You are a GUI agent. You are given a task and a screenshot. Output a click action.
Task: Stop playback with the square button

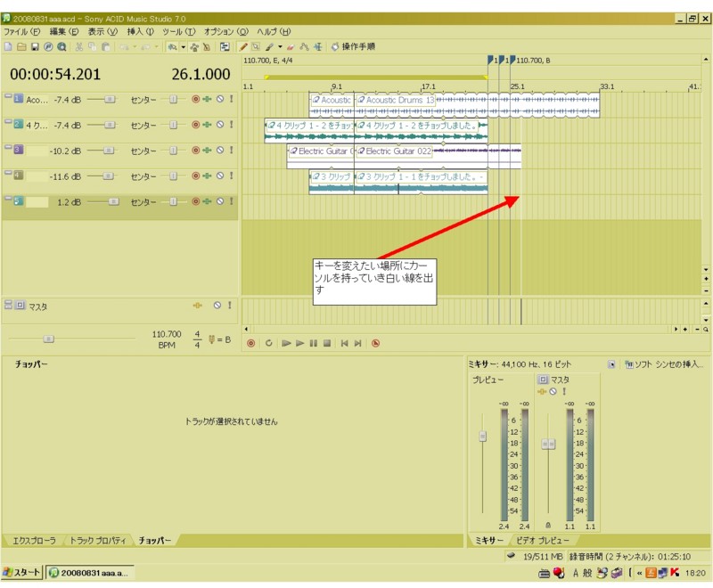pyautogui.click(x=327, y=344)
